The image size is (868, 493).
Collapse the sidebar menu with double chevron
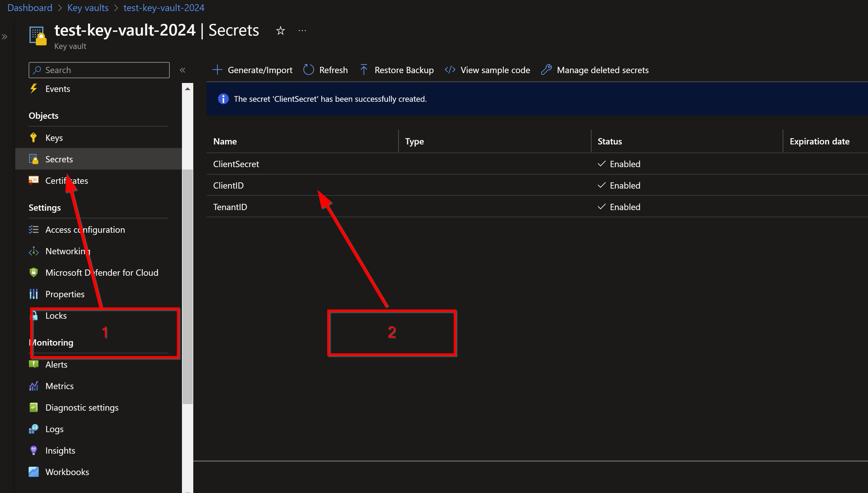pyautogui.click(x=183, y=70)
